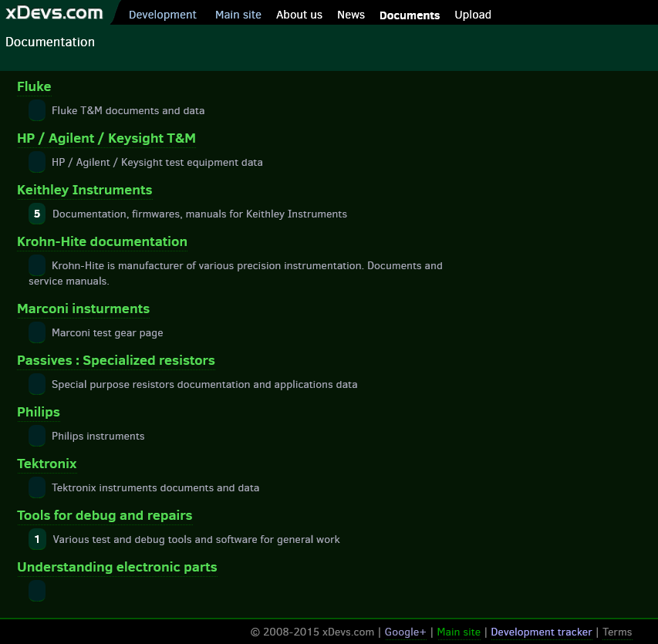This screenshot has height=644, width=658.
Task: Click 'HP / Agilent / Keysight test equipment data'
Action: [x=157, y=163]
